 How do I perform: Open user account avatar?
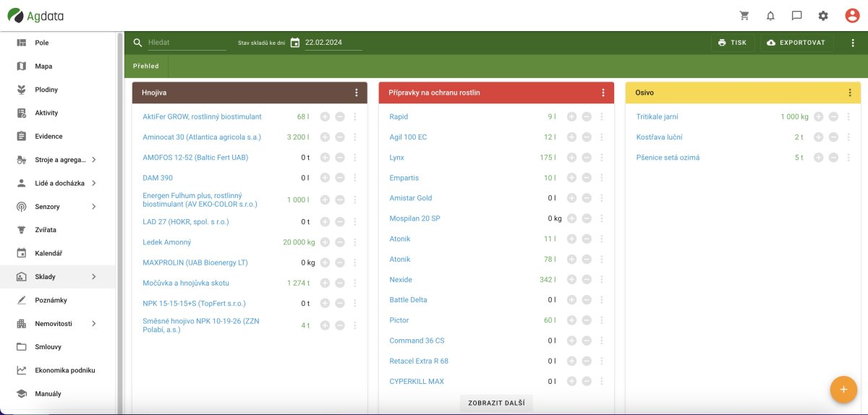tap(852, 16)
